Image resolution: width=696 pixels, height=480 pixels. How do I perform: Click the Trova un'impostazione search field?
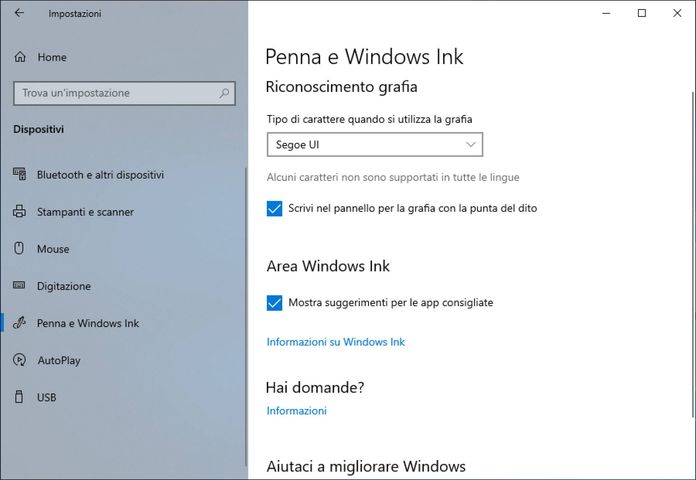[115, 93]
